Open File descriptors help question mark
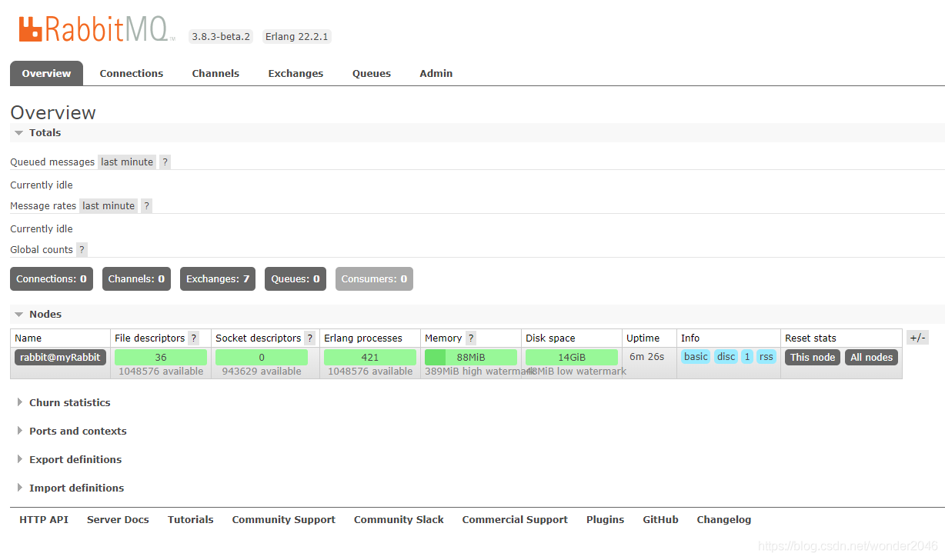945x560 pixels. click(194, 338)
